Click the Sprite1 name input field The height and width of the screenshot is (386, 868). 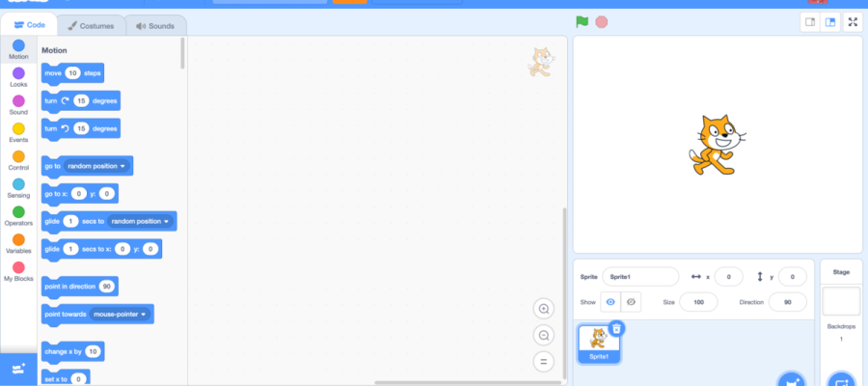(x=640, y=276)
